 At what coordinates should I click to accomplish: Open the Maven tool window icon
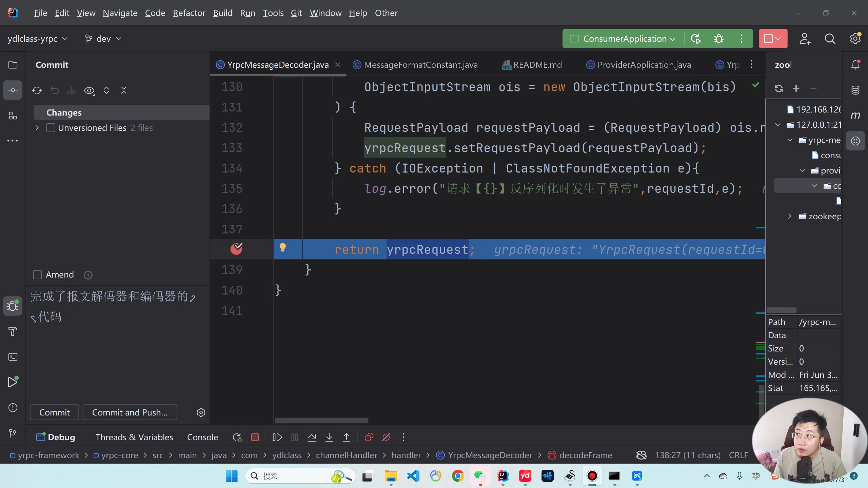click(855, 116)
